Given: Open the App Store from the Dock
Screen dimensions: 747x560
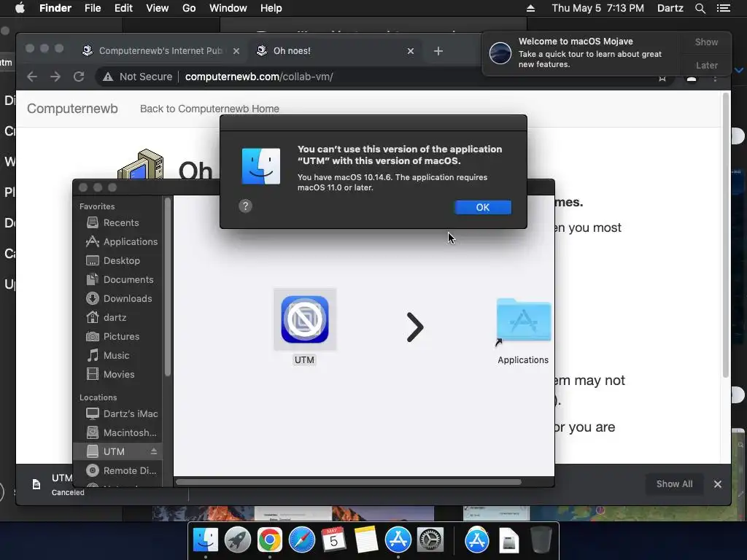Looking at the screenshot, I should (398, 540).
